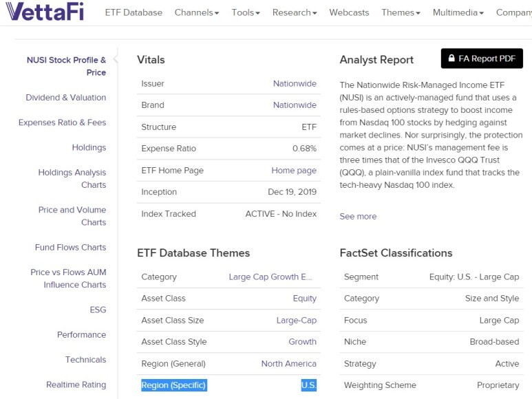Click See more under Analyst Report
The height and width of the screenshot is (399, 532).
[358, 216]
